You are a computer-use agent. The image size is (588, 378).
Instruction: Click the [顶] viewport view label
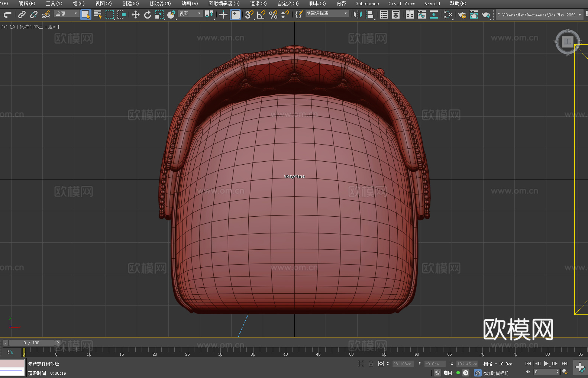[14, 27]
